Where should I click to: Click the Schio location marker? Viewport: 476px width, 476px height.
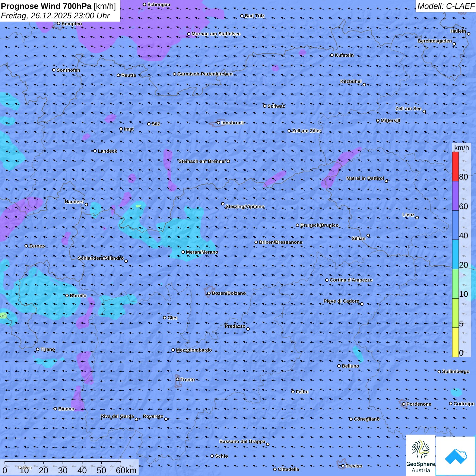[212, 456]
